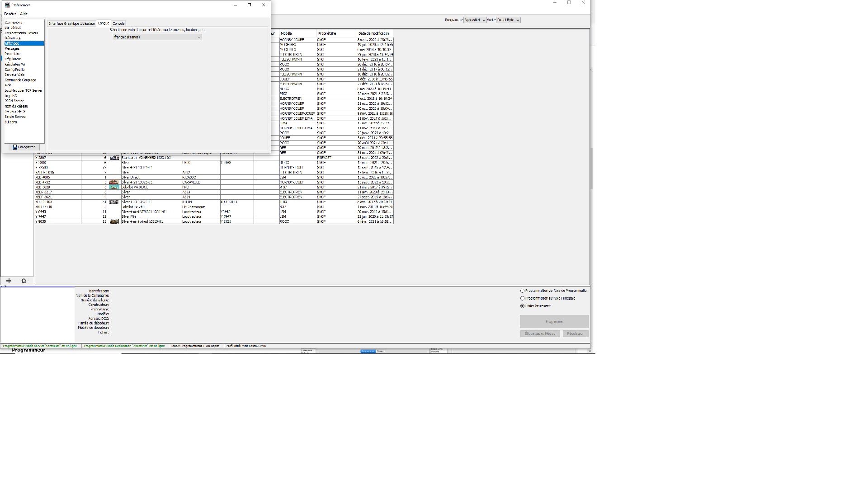Open the Fenêtre menu in Préférences
Screen dimensions: 868x488
pos(10,14)
